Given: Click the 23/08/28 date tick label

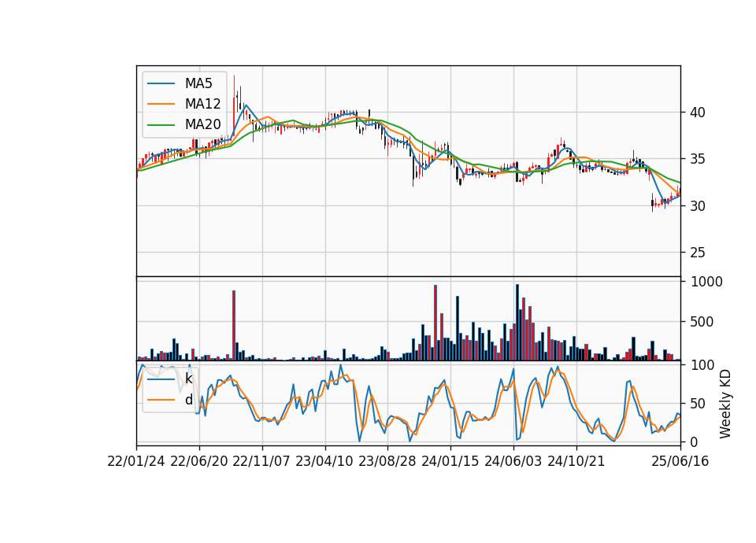Looking at the screenshot, I should [x=387, y=461].
